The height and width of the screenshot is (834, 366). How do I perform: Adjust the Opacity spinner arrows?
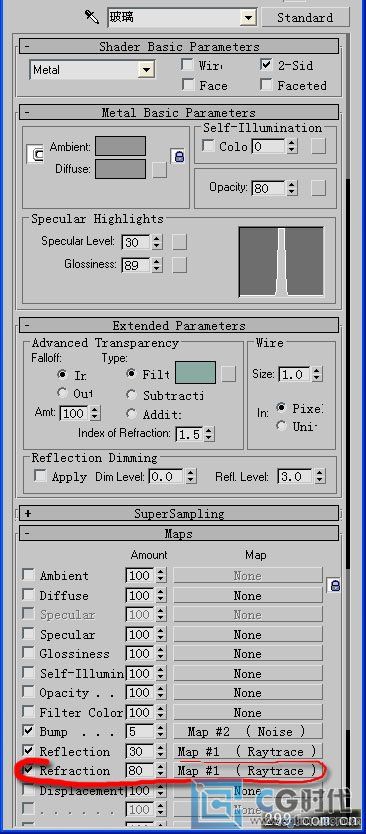(x=292, y=188)
